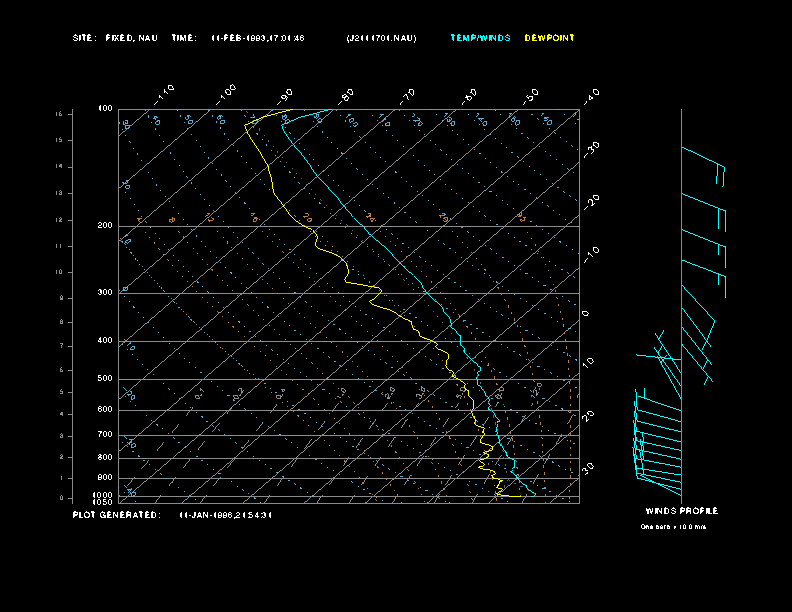Click the 500 pressure level label
The height and width of the screenshot is (612, 792).
point(105,379)
